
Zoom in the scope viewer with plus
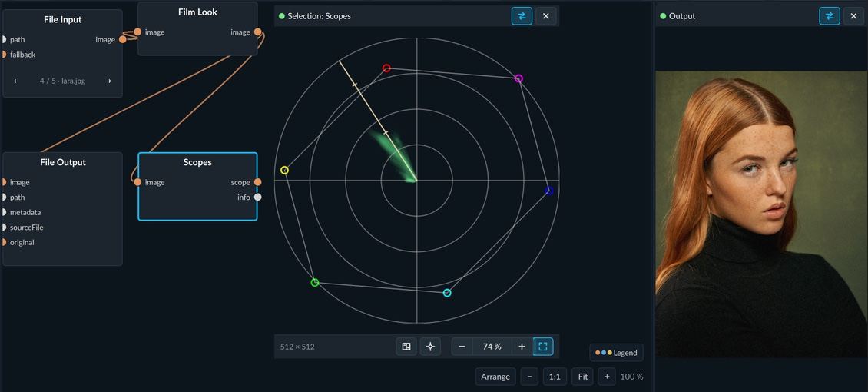click(522, 347)
